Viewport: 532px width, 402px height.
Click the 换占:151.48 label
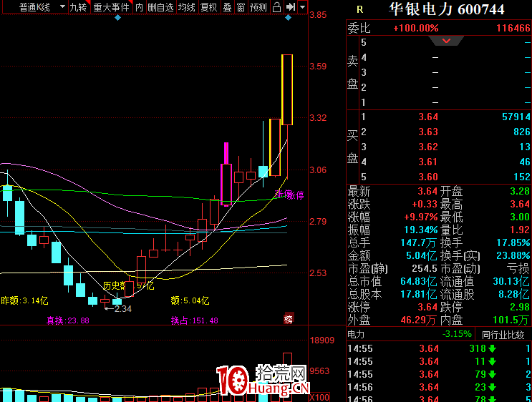tap(195, 320)
